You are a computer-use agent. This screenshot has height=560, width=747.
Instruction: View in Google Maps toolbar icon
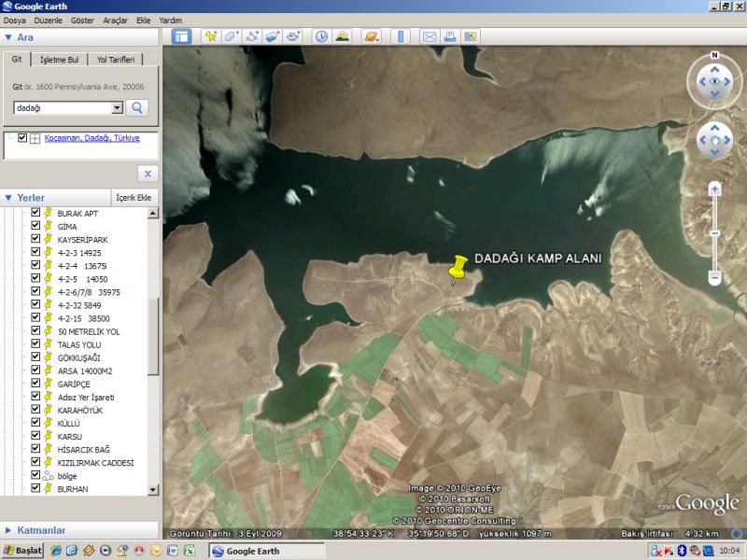click(x=471, y=36)
